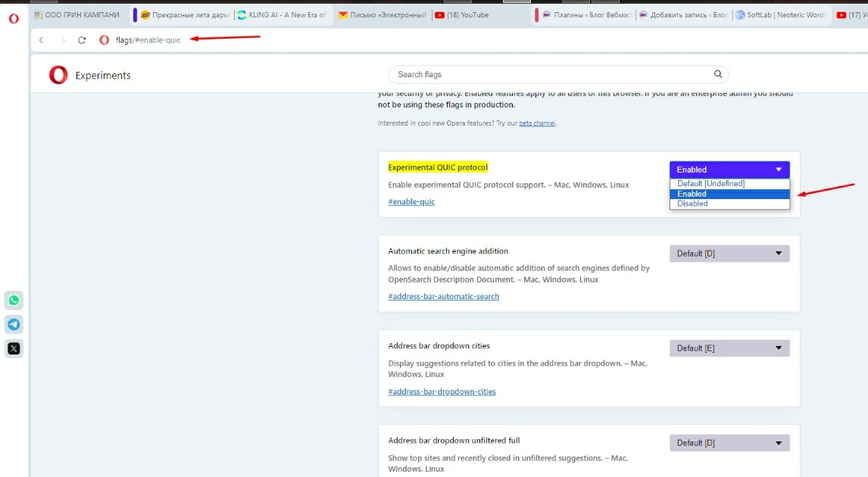
Task: Choose Default [Undefined] option
Action: coord(729,184)
